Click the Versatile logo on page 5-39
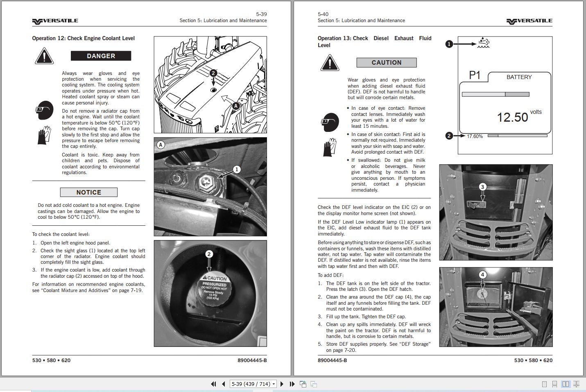 click(55, 21)
